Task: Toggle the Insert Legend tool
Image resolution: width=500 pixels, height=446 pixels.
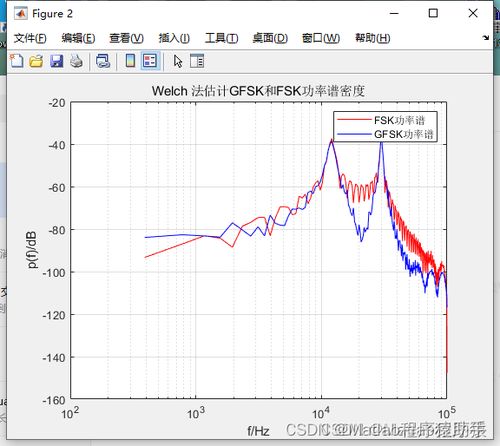Action: click(150, 61)
